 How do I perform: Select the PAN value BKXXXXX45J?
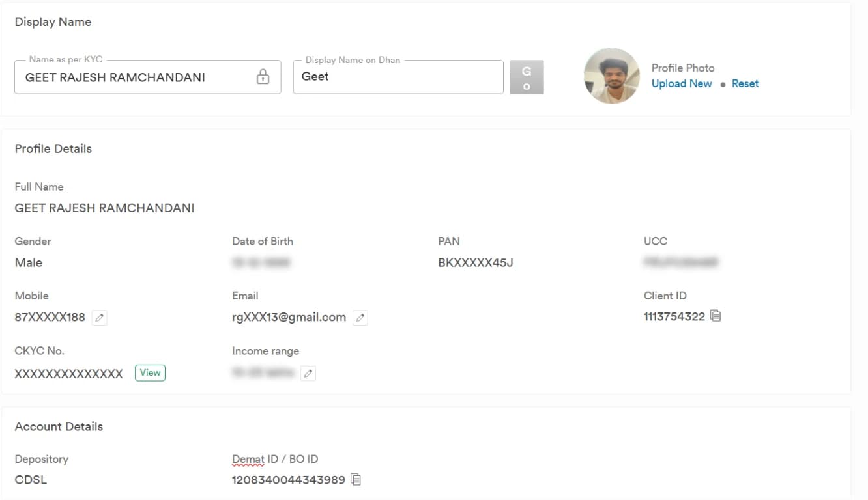coord(476,263)
